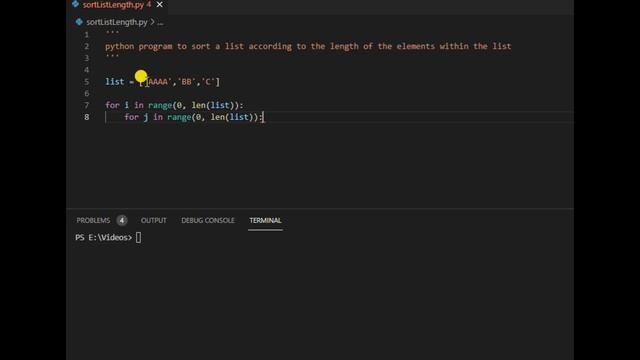Click sortListLength.py in the breadcrumb

116,22
